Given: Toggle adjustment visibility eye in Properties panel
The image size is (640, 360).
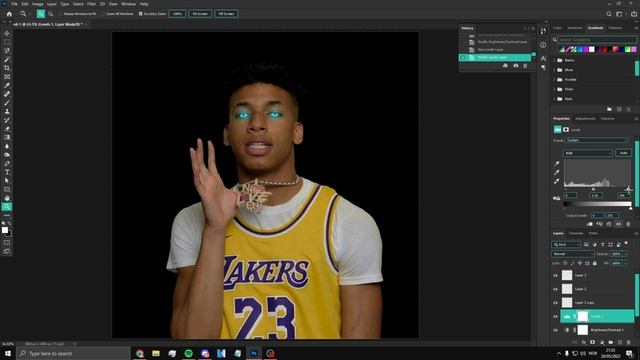Looking at the screenshot, I should 618,224.
